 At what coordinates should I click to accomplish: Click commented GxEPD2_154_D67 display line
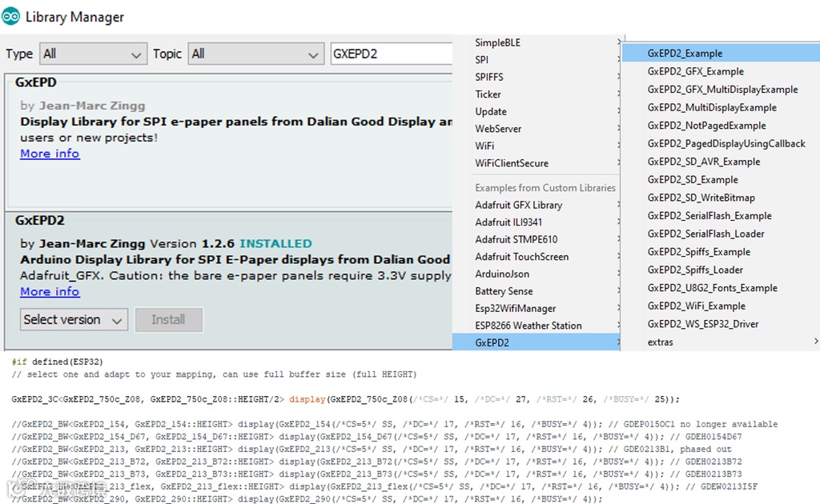(x=376, y=437)
